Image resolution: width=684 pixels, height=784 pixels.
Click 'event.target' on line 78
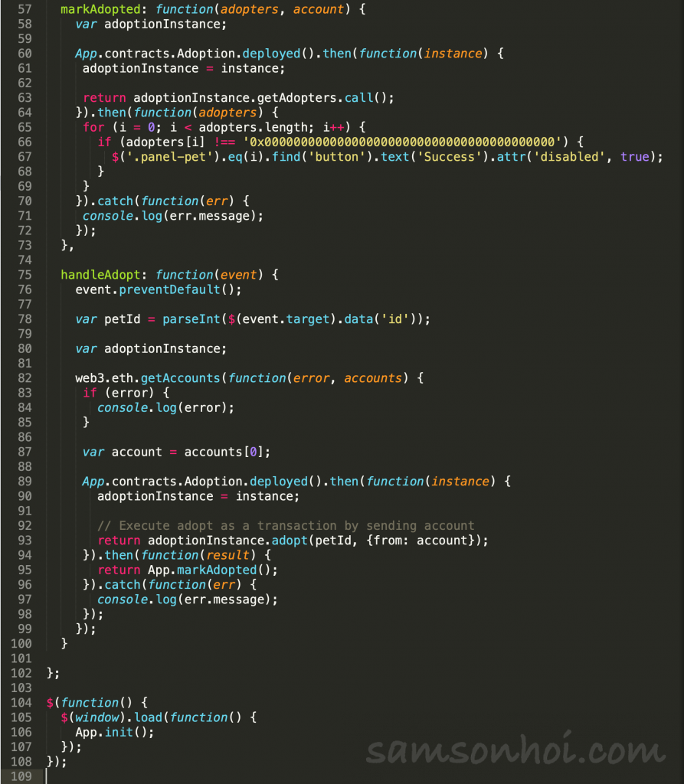pyautogui.click(x=286, y=319)
